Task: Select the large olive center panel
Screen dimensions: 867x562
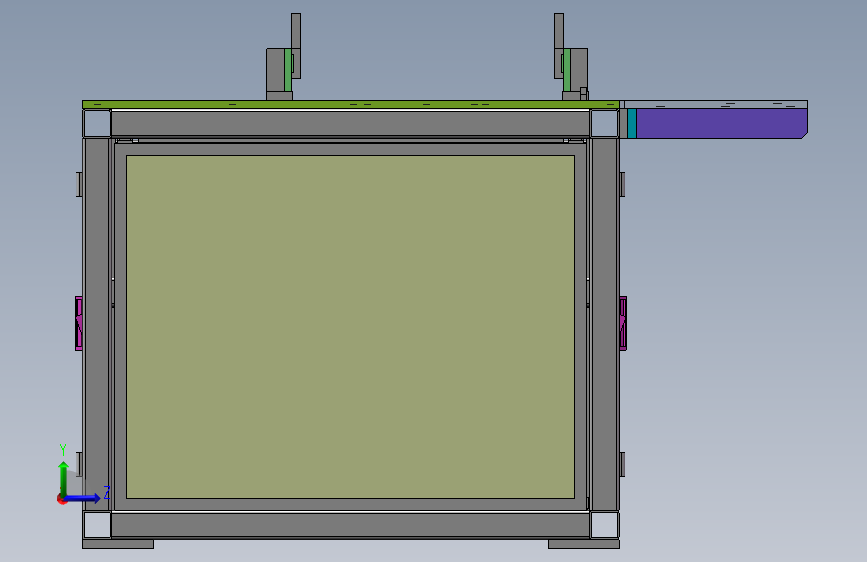Action: point(351,327)
